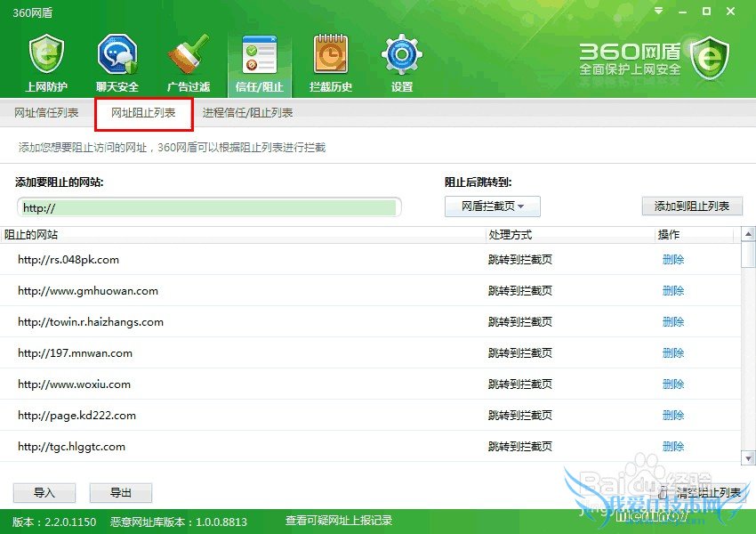Switch to the 网址信任列表 tab
The height and width of the screenshot is (534, 756).
tap(46, 113)
